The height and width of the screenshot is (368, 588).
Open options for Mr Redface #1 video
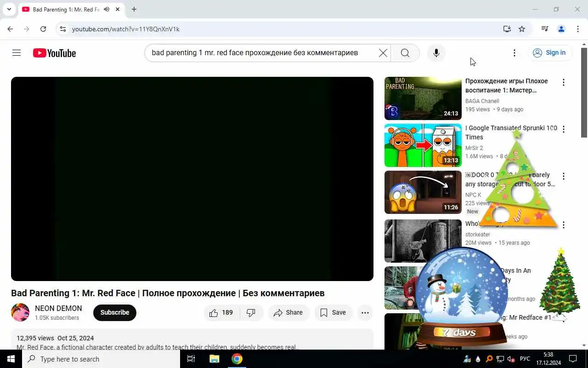[564, 319]
